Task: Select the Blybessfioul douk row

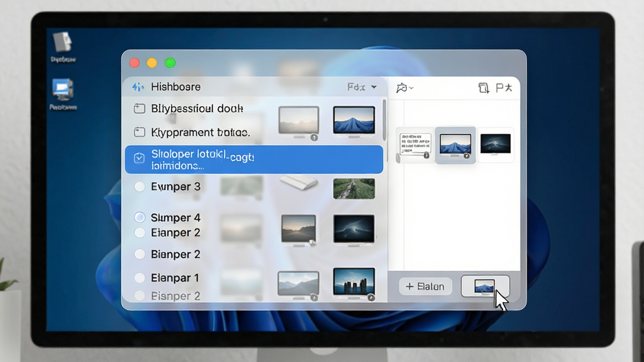Action: 254,109
